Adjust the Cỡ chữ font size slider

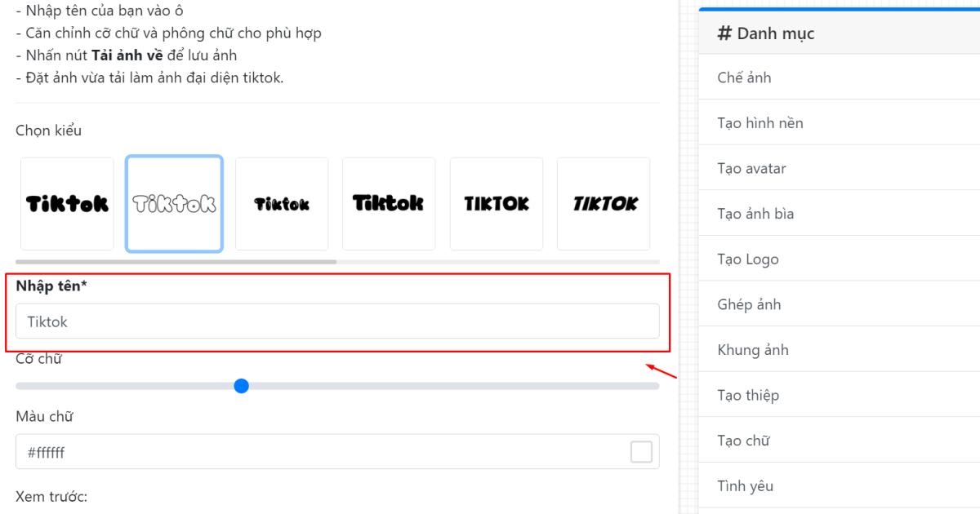[x=241, y=386]
